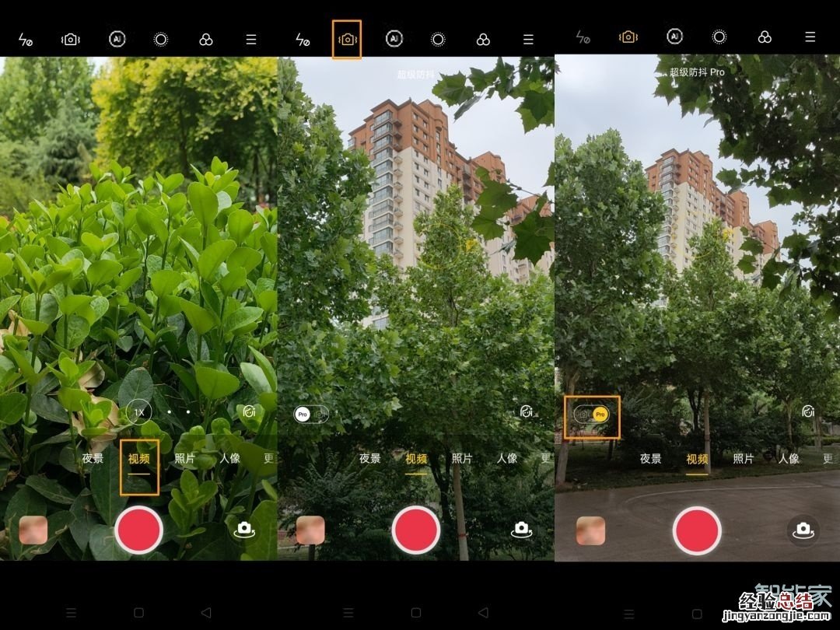Select 人像 mode in middle screen

(507, 459)
